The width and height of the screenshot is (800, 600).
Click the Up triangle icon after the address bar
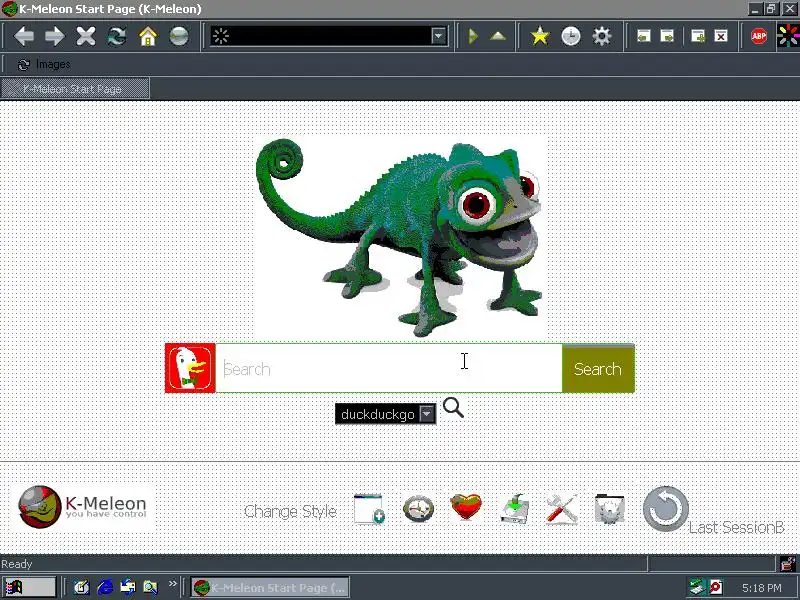pyautogui.click(x=498, y=36)
